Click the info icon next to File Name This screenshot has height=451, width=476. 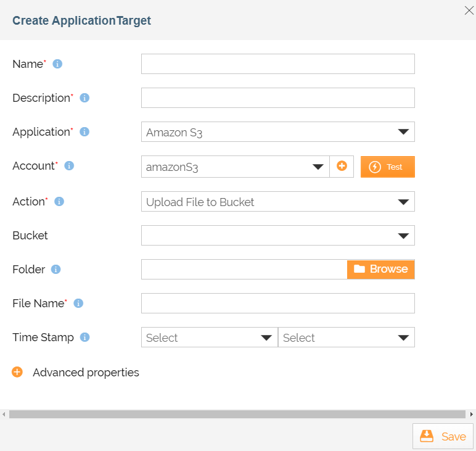click(78, 304)
